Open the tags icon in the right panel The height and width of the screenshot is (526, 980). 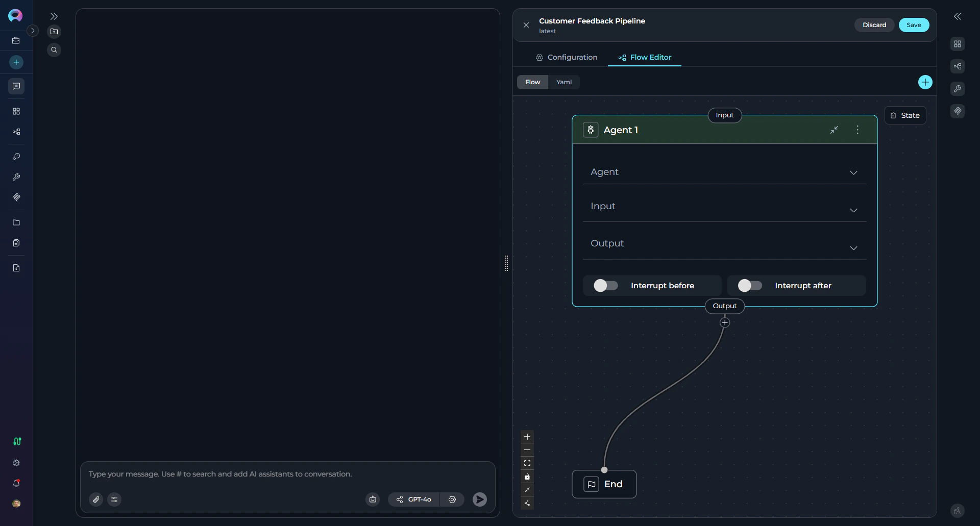[x=958, y=111]
